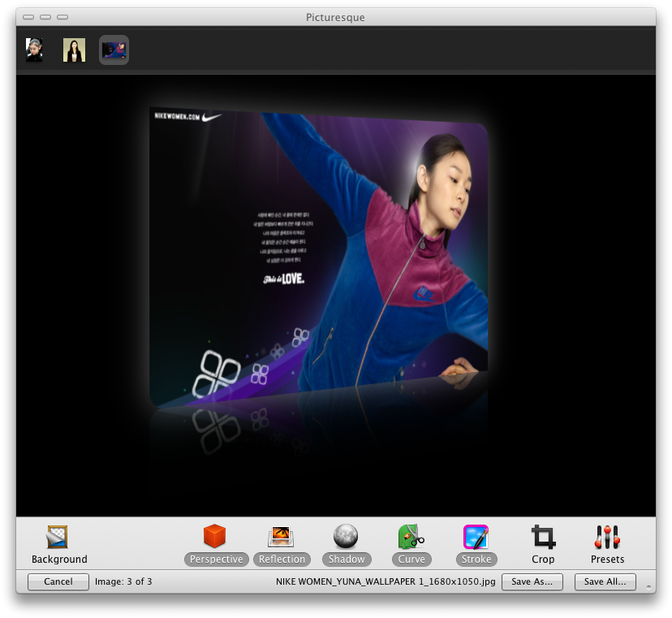Toggle the Reflection label pill
672x618 pixels.
pyautogui.click(x=282, y=560)
